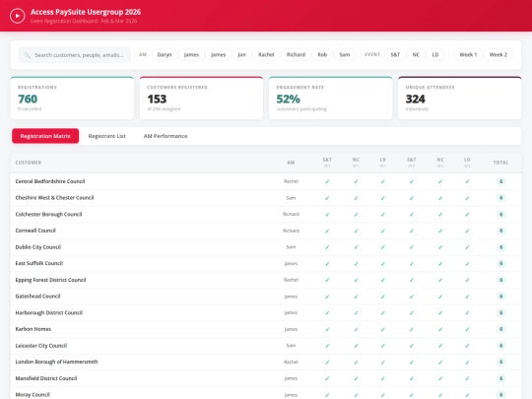Screen dimensions: 532x399
Task: Sort by the AM column header
Action: point(291,163)
